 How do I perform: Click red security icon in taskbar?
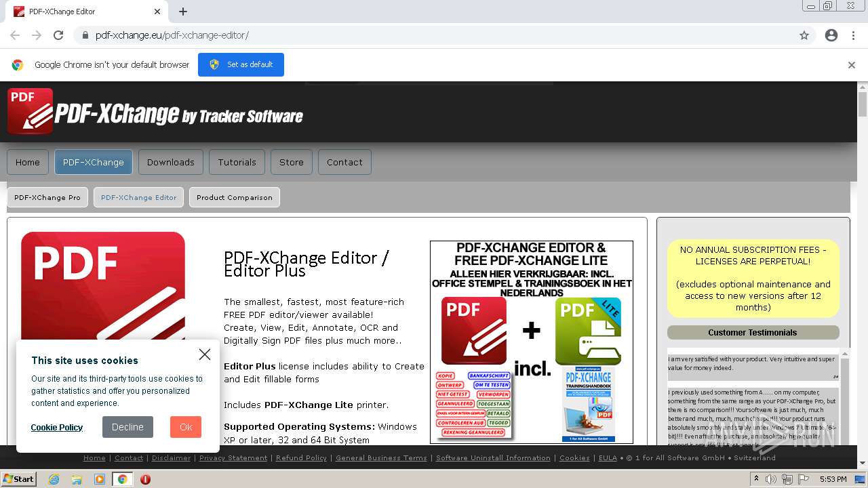(145, 479)
